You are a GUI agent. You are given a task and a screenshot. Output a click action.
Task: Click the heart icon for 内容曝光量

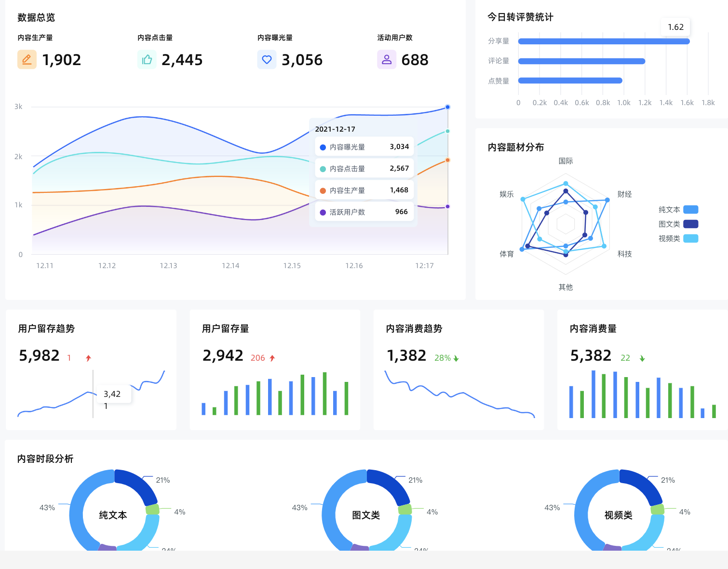(x=267, y=59)
